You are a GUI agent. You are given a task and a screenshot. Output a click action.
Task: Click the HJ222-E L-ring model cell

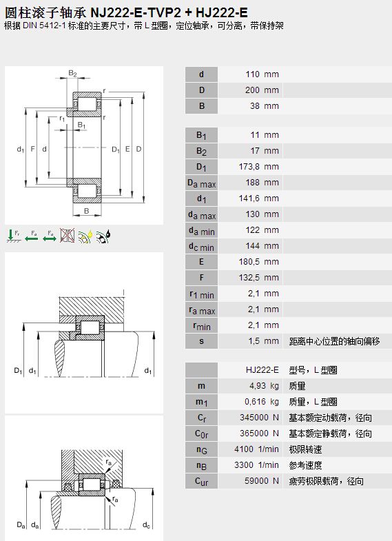click(x=262, y=370)
